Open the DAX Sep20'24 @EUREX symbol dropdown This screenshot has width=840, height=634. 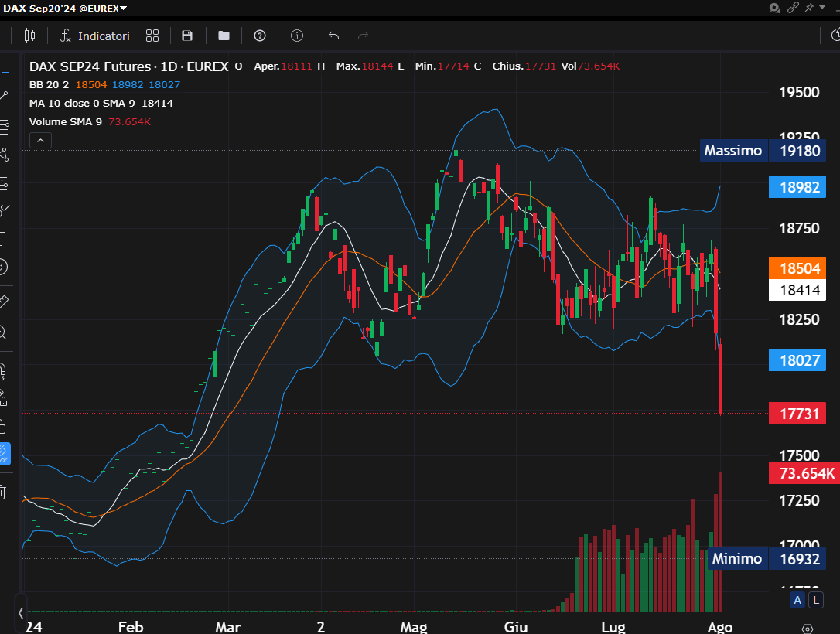pyautogui.click(x=65, y=8)
